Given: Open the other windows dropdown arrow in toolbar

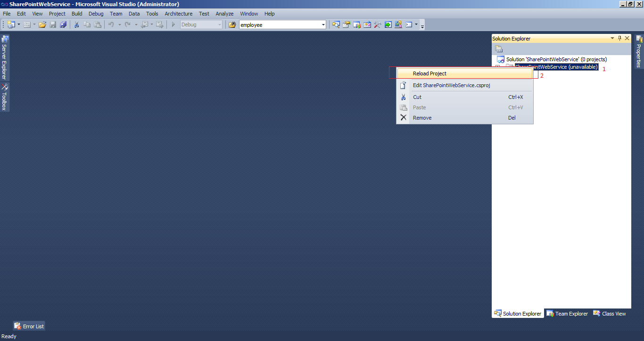Looking at the screenshot, I should 416,24.
